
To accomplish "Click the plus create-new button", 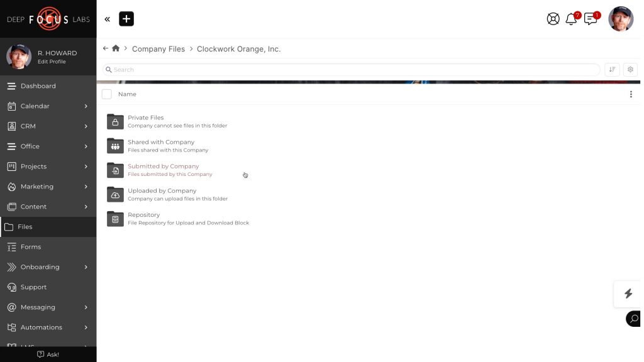I will (126, 19).
